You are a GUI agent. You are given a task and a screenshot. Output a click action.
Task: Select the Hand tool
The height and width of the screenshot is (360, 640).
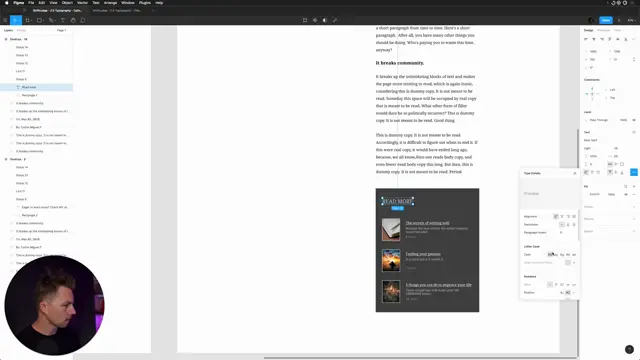pos(73,20)
